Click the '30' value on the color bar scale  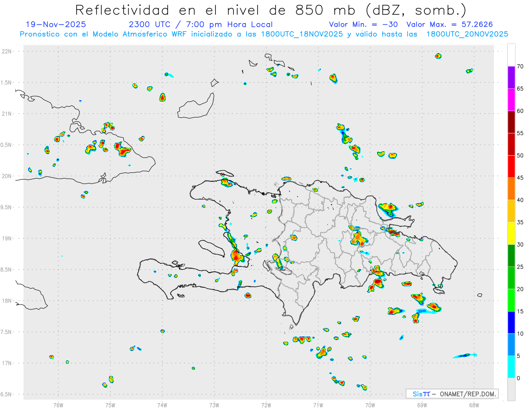pos(520,244)
